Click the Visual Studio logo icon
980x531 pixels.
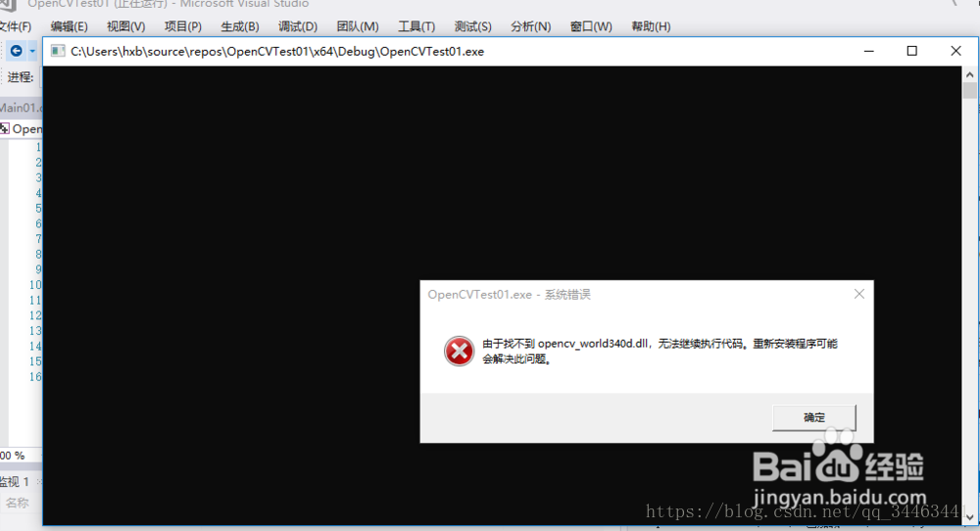(x=8, y=5)
